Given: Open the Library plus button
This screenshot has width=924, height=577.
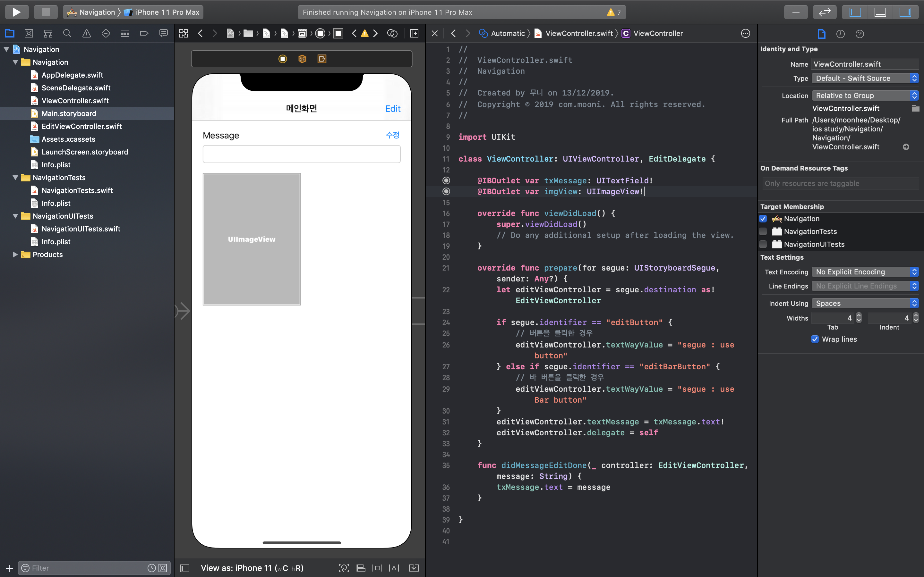Looking at the screenshot, I should coord(795,12).
